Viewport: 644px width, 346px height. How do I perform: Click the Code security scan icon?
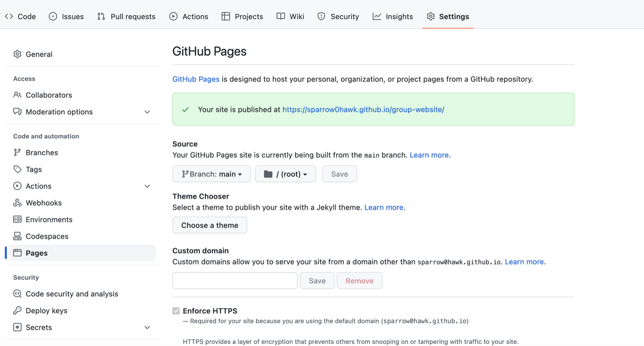pos(17,294)
